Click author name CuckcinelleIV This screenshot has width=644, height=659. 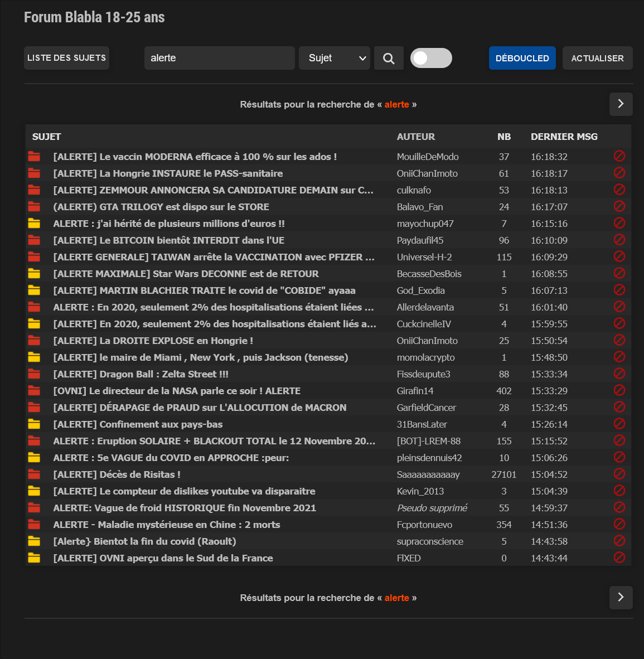pyautogui.click(x=424, y=324)
